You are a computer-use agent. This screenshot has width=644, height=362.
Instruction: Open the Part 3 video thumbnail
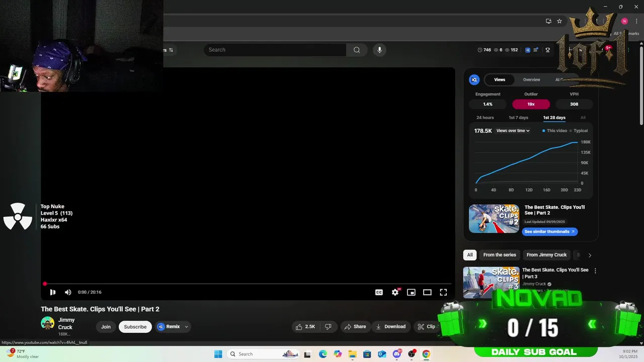[491, 282]
